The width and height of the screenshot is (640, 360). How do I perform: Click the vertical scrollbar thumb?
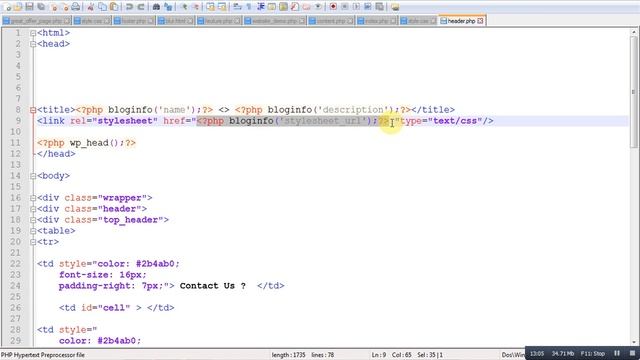click(x=634, y=92)
